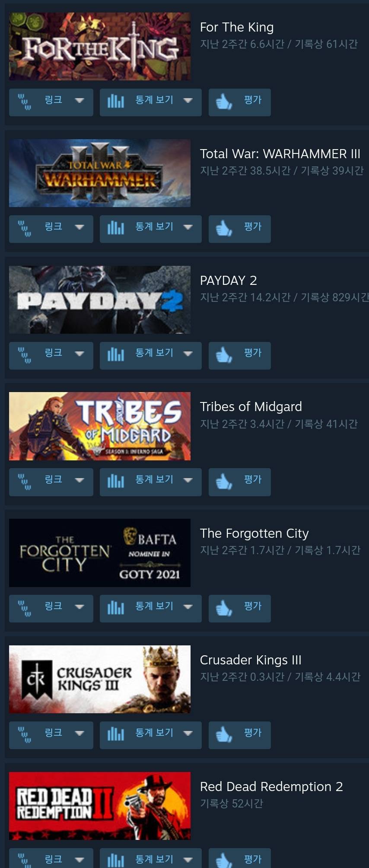The image size is (369, 868).
Task: Open The Forgotten City banner thumbnail
Action: point(100,553)
